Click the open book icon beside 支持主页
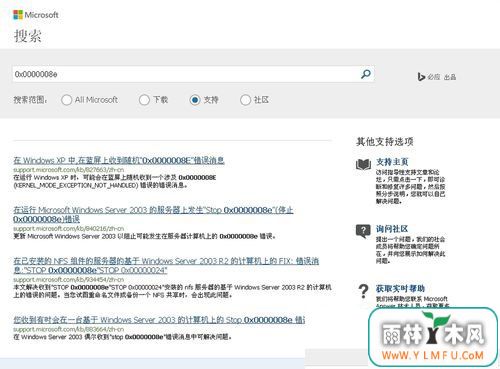The image size is (500, 369). coord(363,164)
